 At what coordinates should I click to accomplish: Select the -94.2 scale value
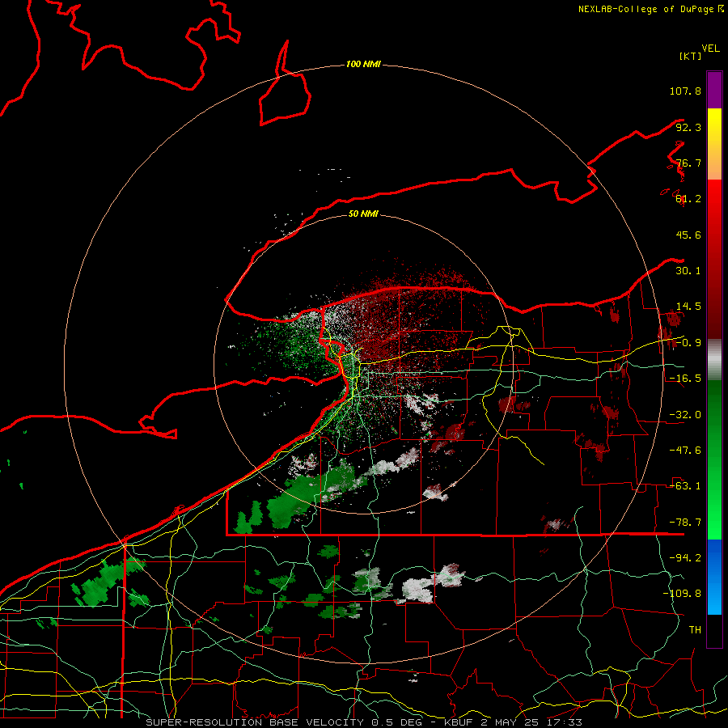[x=685, y=558]
